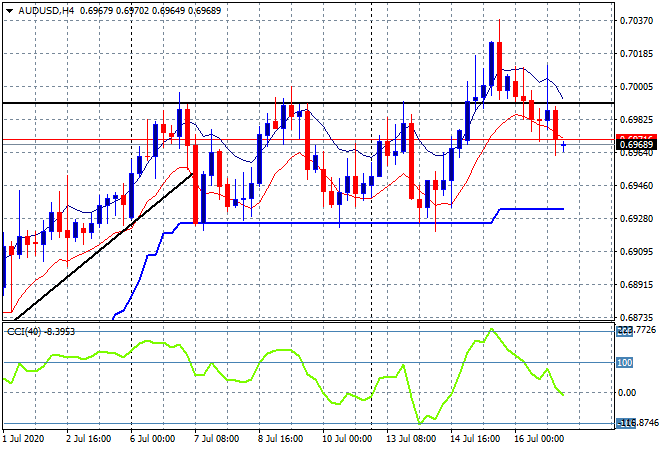Select the 2 Jul 16:00 time label
The width and height of the screenshot is (660, 450).
88,439
